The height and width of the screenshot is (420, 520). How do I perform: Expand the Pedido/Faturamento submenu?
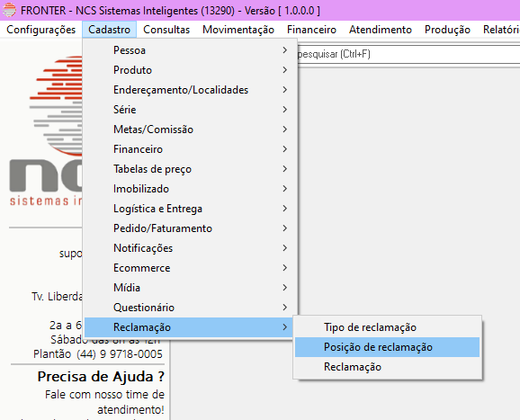tap(191, 228)
